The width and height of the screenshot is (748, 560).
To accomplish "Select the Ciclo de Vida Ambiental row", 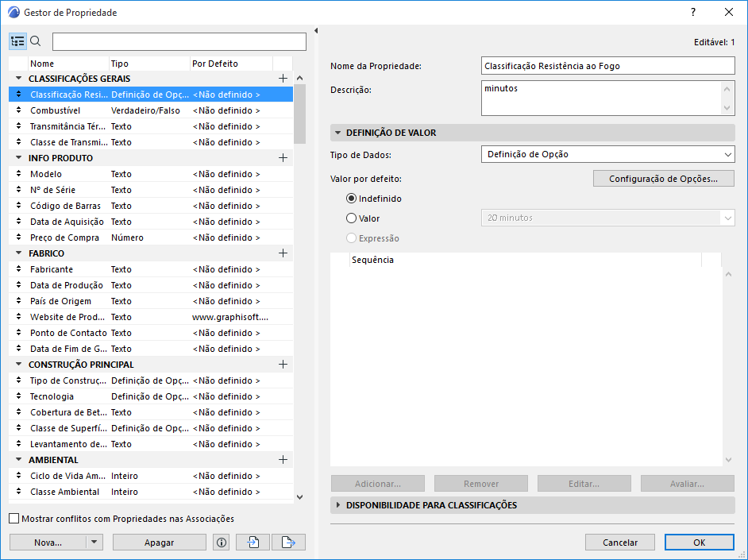I will click(x=151, y=476).
